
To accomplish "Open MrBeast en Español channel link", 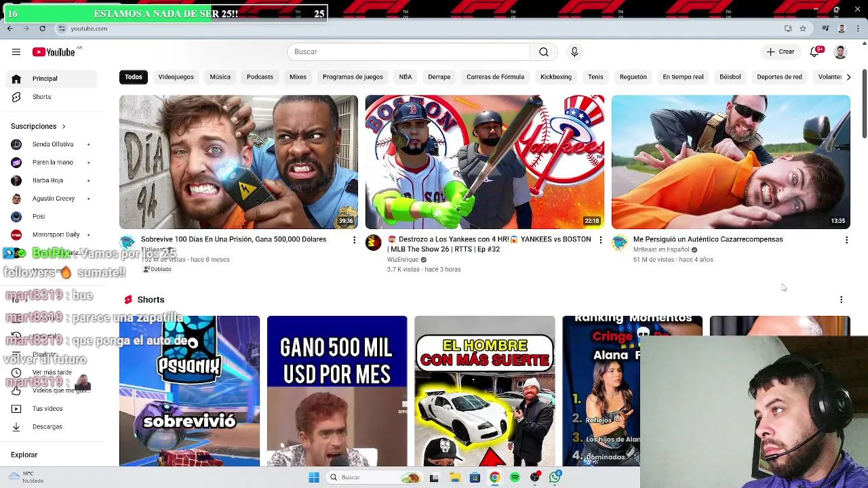I will tap(661, 249).
